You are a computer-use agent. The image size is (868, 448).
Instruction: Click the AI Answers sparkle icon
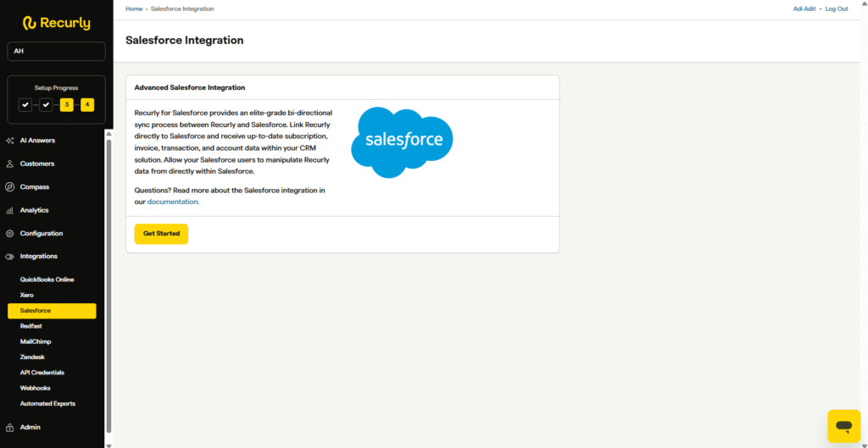pyautogui.click(x=9, y=141)
